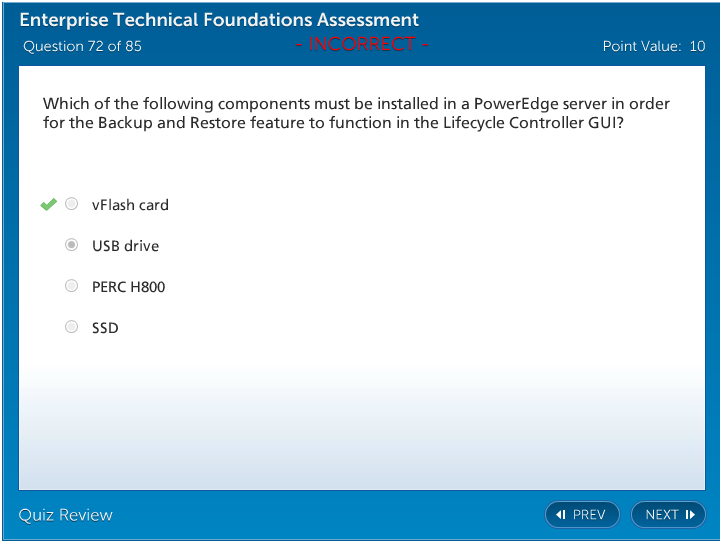Advance using the NEXT button label

(661, 515)
